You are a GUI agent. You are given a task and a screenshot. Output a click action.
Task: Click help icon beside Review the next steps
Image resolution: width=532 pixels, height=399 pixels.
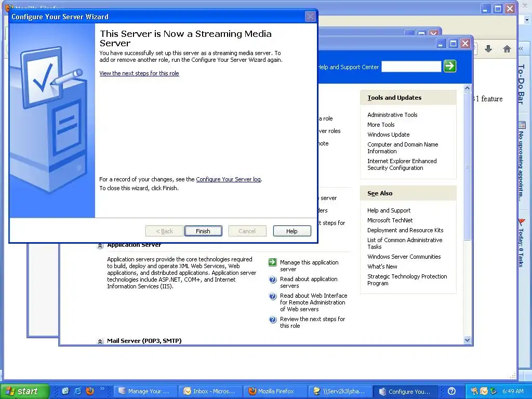(x=272, y=320)
